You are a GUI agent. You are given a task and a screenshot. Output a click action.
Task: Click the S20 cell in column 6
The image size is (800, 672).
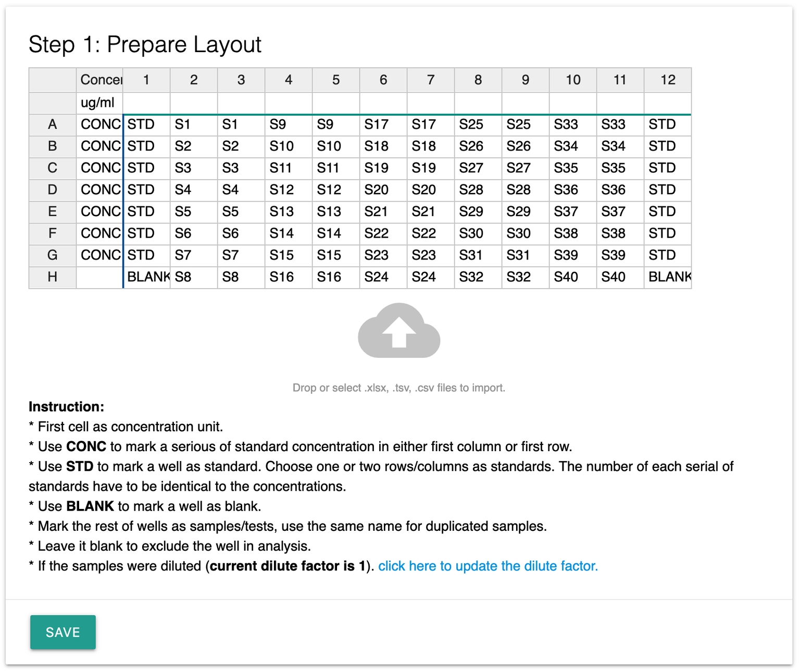pos(383,190)
